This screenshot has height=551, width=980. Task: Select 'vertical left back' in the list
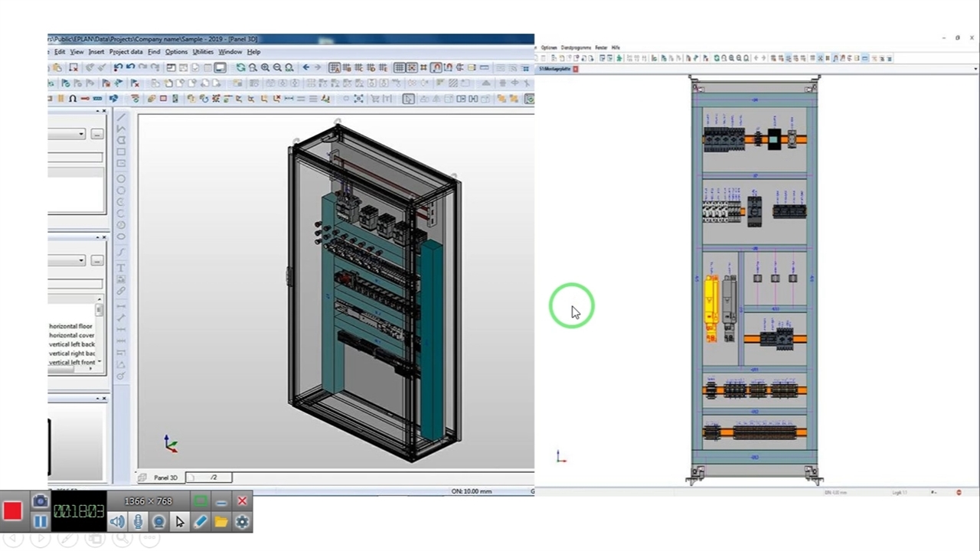[72, 344]
